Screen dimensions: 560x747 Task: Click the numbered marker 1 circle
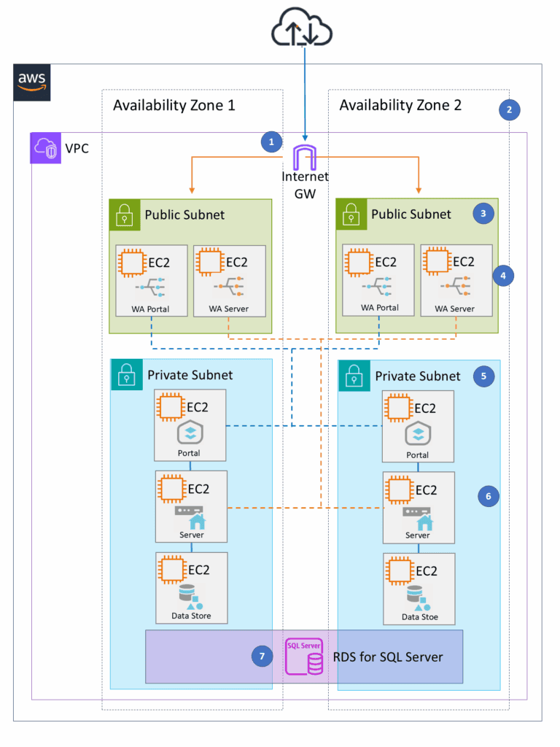pyautogui.click(x=271, y=141)
